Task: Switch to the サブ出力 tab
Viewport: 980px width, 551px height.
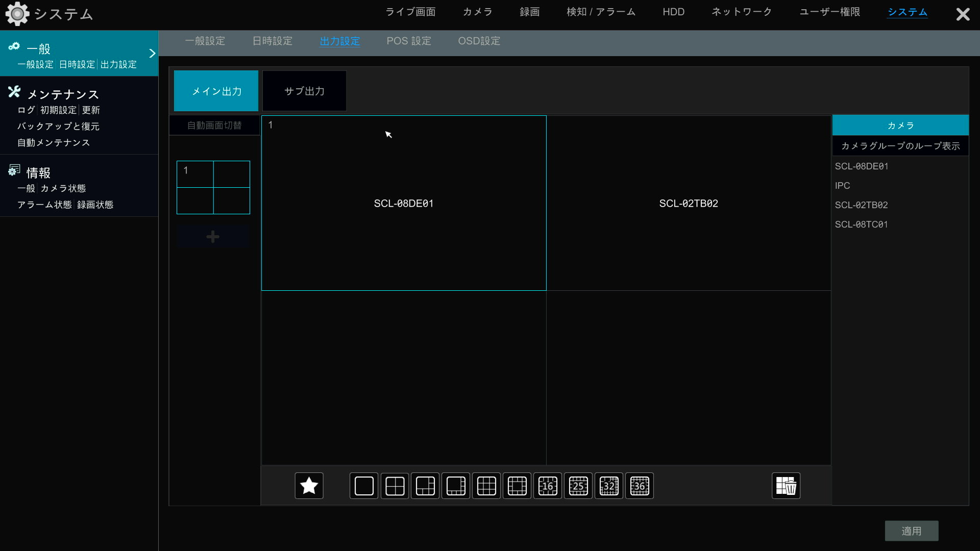Action: 304,91
